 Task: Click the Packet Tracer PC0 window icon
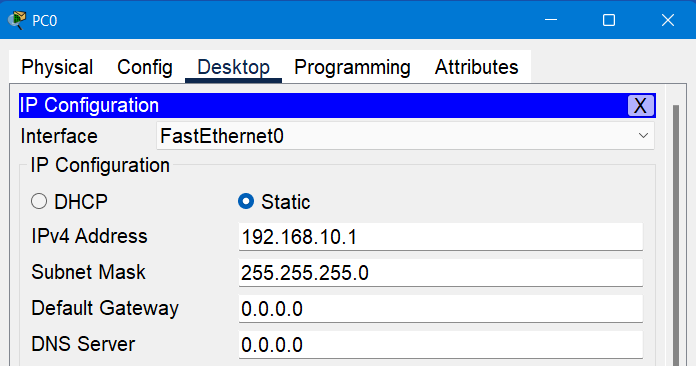point(17,20)
